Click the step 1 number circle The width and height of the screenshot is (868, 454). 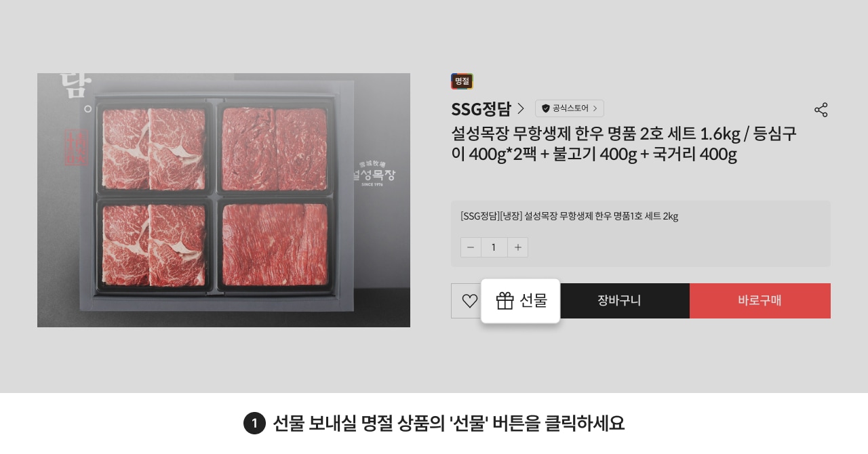[254, 424]
